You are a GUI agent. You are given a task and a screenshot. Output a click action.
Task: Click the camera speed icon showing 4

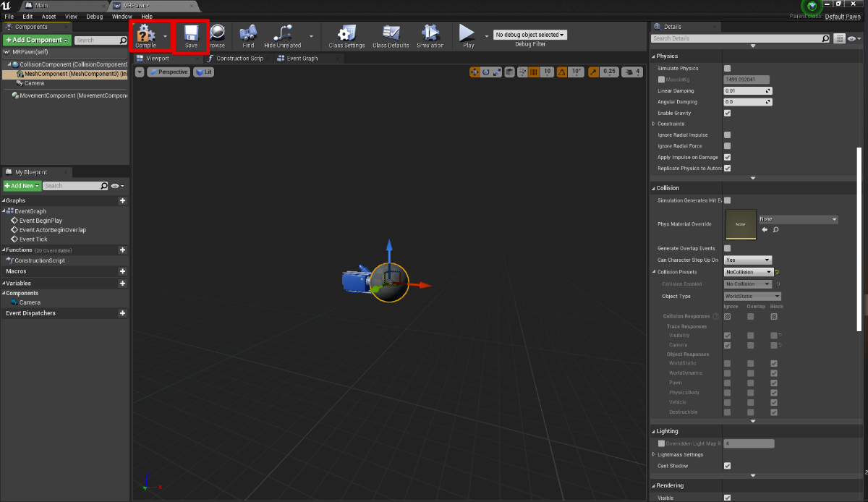pyautogui.click(x=632, y=72)
